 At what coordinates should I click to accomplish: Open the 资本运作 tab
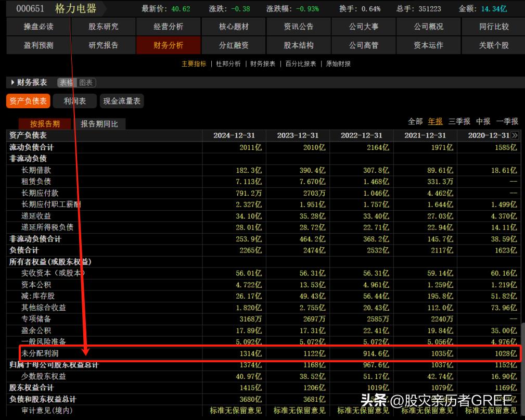429,45
